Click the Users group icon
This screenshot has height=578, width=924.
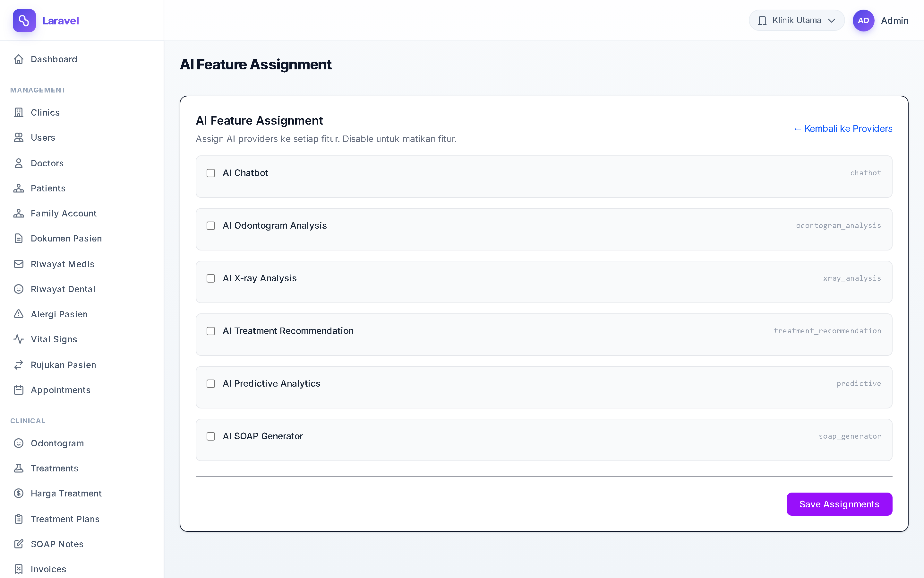19,138
